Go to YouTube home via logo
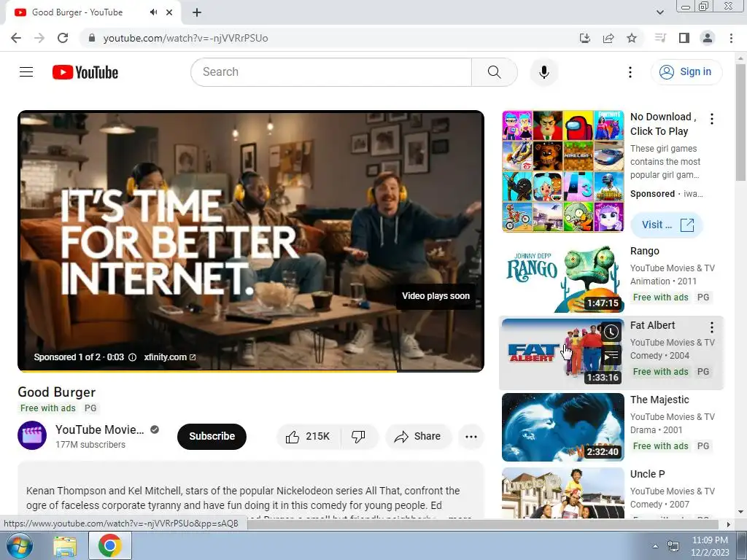Screen dimensions: 747x560 coord(85,72)
